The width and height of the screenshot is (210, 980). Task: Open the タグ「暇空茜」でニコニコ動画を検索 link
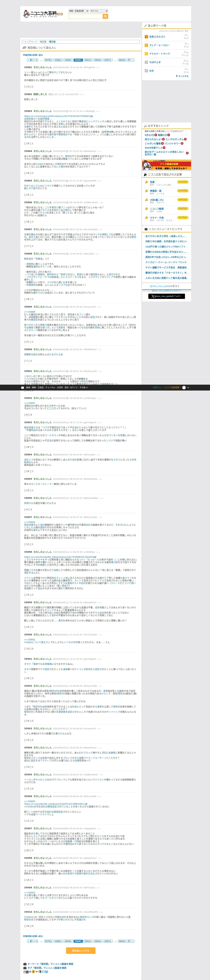click(x=47, y=967)
